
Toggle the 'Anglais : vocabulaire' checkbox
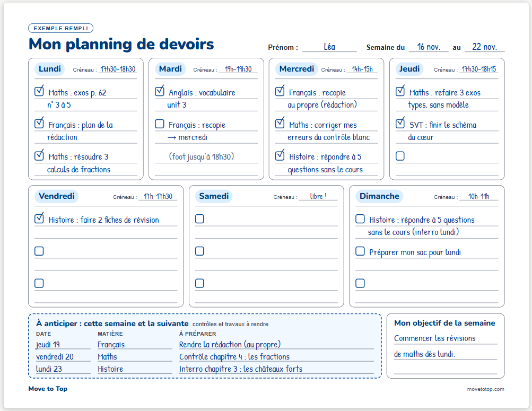click(x=160, y=91)
